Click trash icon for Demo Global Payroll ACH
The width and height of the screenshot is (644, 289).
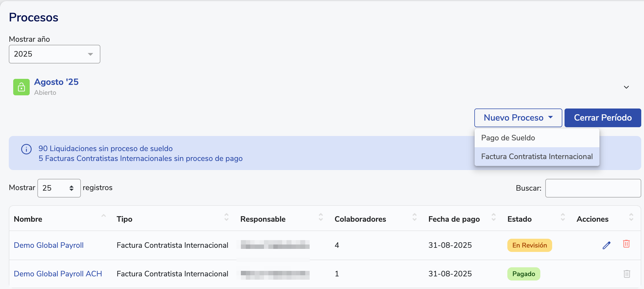627,274
